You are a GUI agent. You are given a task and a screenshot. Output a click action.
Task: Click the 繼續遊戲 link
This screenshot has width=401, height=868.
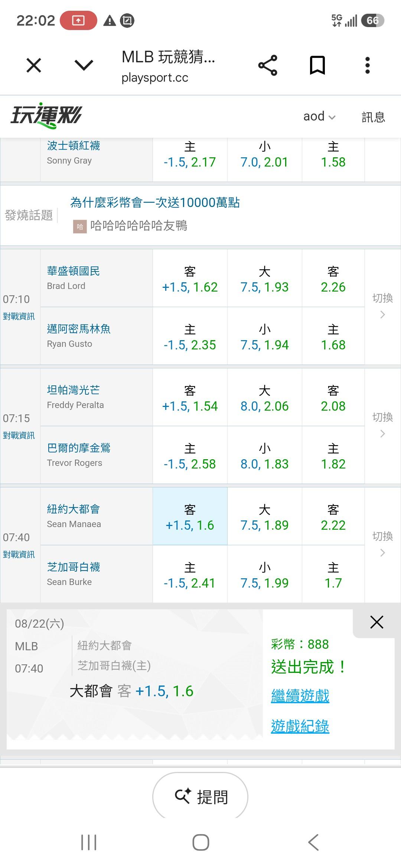tap(300, 696)
